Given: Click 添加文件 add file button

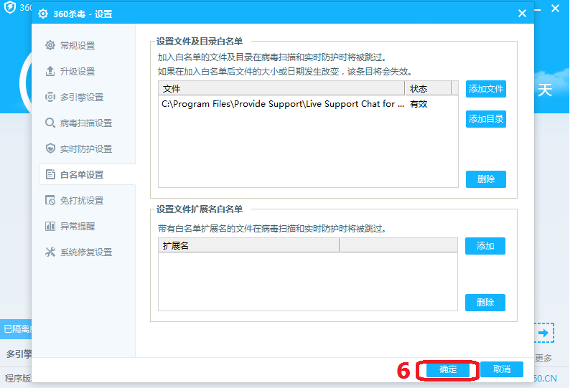Looking at the screenshot, I should point(485,89).
